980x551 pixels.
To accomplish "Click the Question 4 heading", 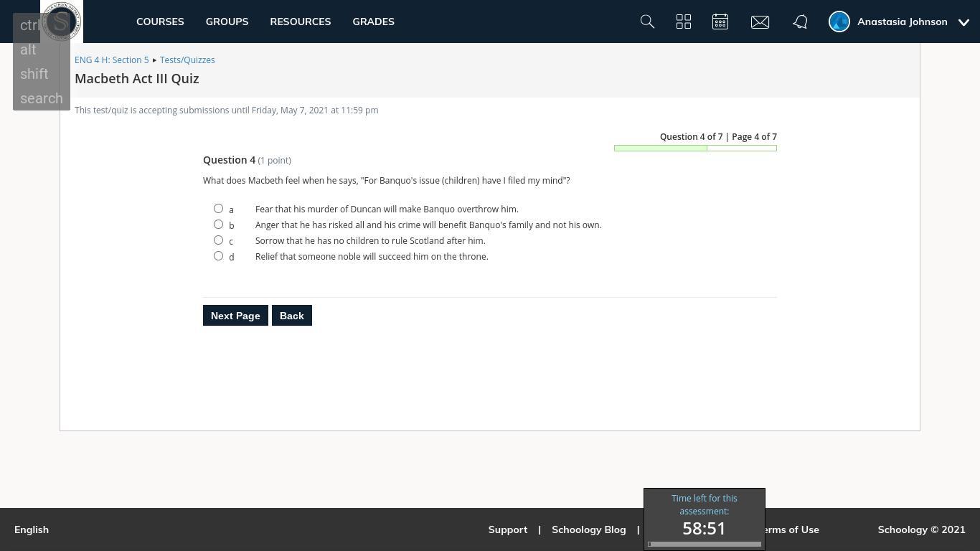I will [x=229, y=160].
